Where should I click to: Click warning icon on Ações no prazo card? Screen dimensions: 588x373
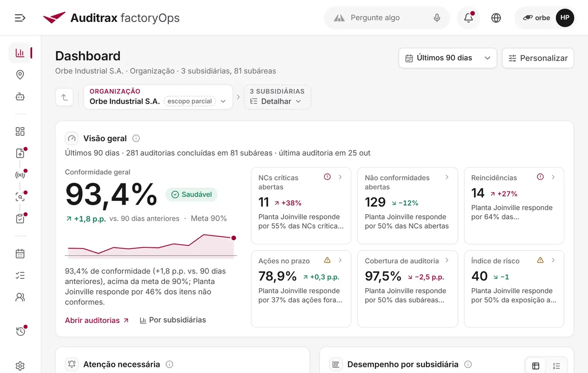(x=327, y=260)
